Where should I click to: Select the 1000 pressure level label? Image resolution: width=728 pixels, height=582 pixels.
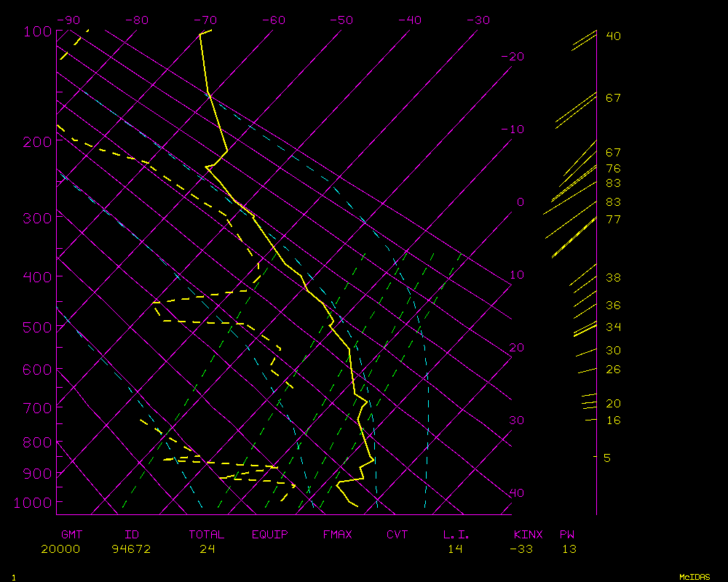point(32,503)
